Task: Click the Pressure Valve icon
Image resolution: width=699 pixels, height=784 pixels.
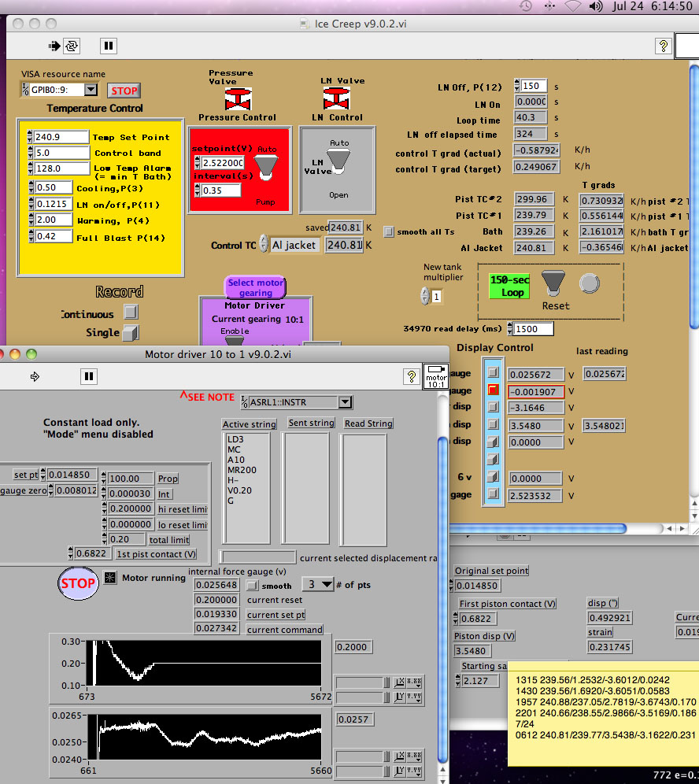Action: pos(237,100)
